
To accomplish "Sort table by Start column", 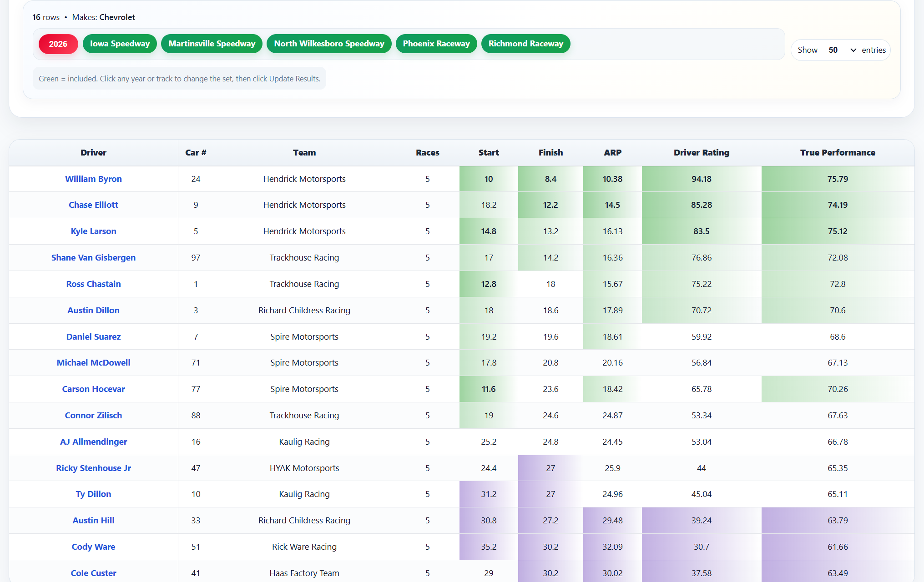I will coord(489,153).
